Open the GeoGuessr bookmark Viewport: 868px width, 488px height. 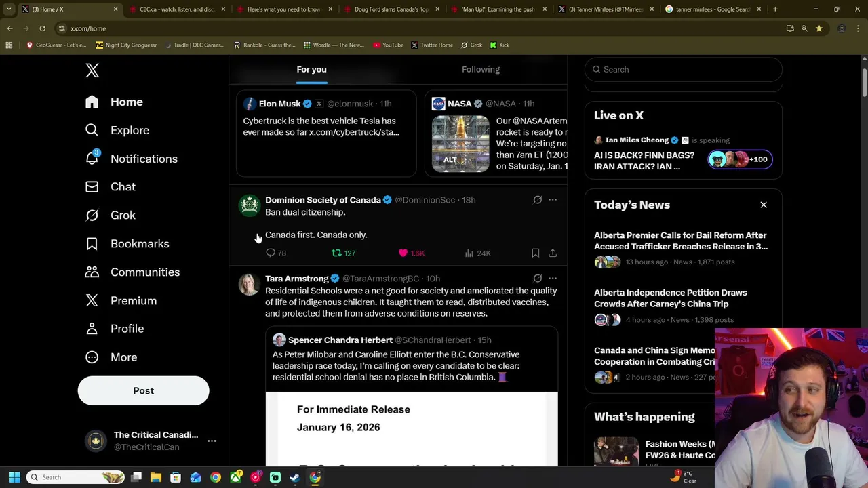tap(56, 45)
